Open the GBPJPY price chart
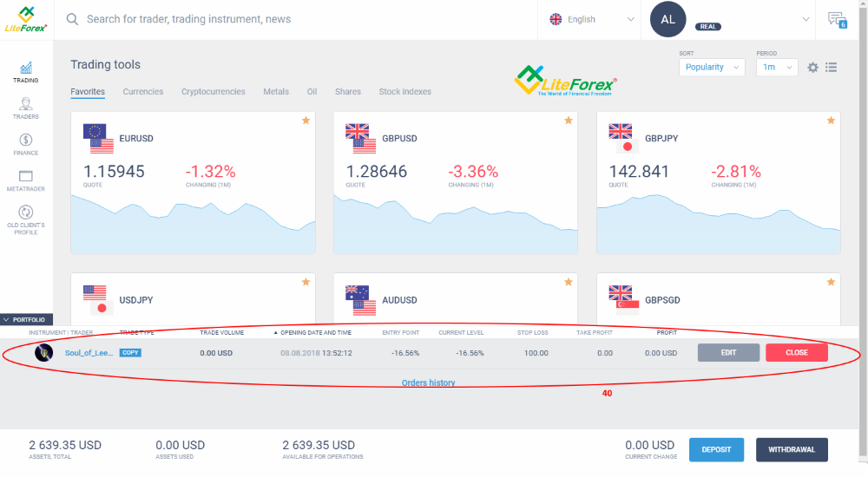This screenshot has width=868, height=477. point(719,224)
